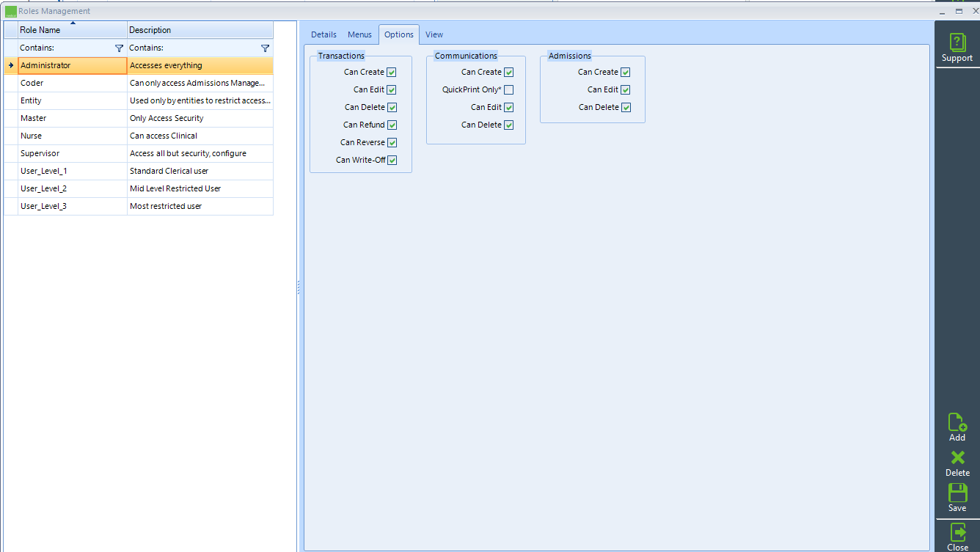Select the Supervisor role row
Screen dimensions: 980x552
(139, 153)
